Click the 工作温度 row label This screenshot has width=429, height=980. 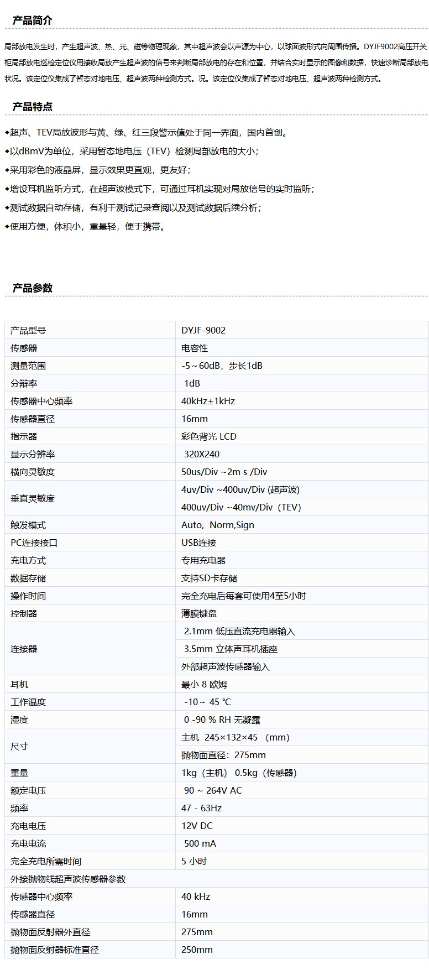(x=28, y=702)
